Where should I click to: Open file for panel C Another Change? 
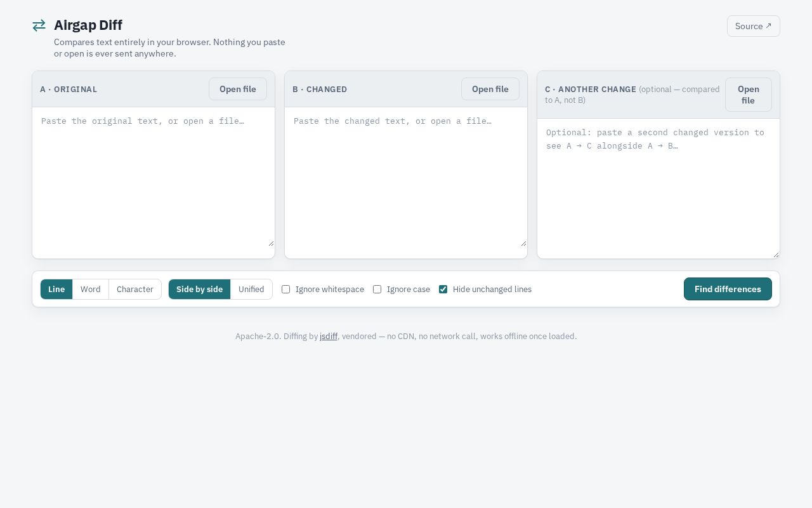pyautogui.click(x=749, y=95)
